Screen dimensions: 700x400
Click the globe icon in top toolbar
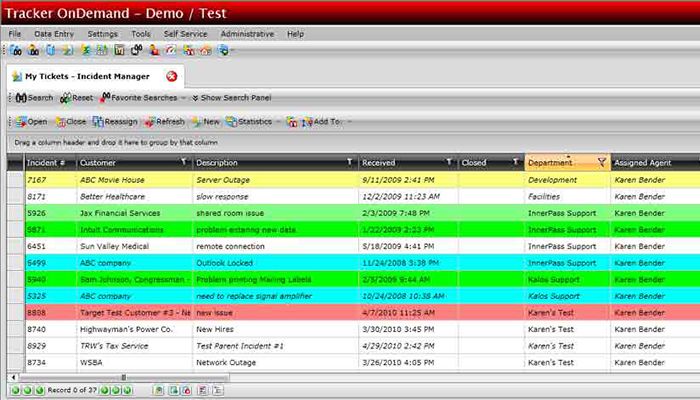[x=223, y=50]
